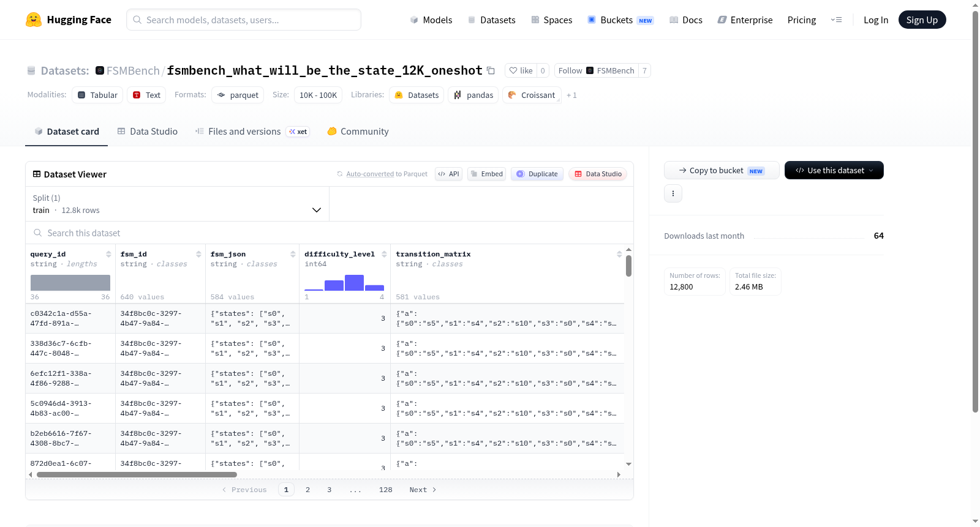
Task: Switch to the Community tab
Action: 358,131
